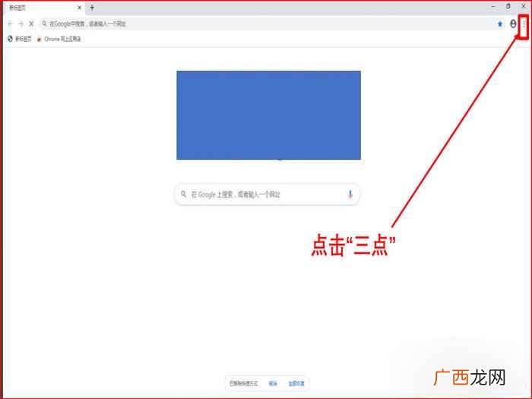Go back with the back arrow
This screenshot has height=399, width=532.
(10, 24)
